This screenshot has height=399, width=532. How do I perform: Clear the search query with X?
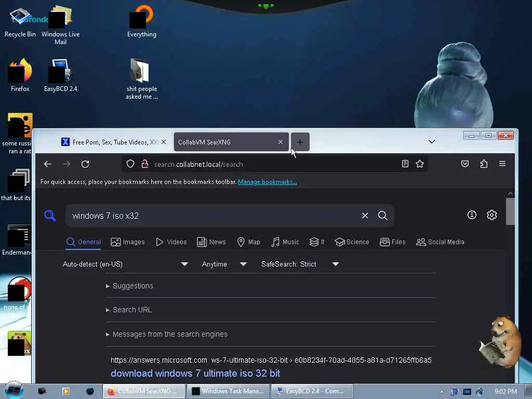365,216
